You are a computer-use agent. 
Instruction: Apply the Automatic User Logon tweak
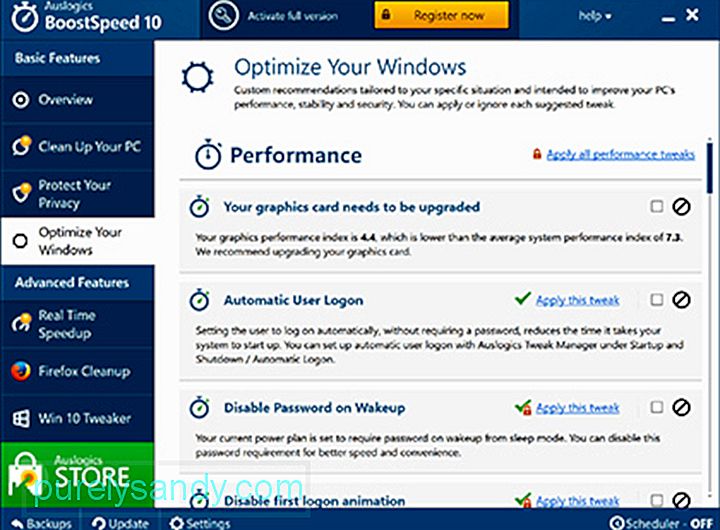[577, 300]
